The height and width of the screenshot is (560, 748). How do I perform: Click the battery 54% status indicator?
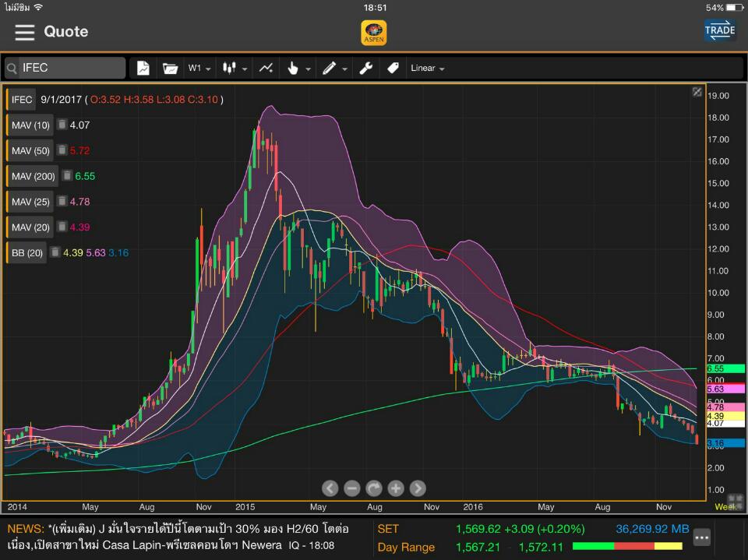pyautogui.click(x=724, y=8)
